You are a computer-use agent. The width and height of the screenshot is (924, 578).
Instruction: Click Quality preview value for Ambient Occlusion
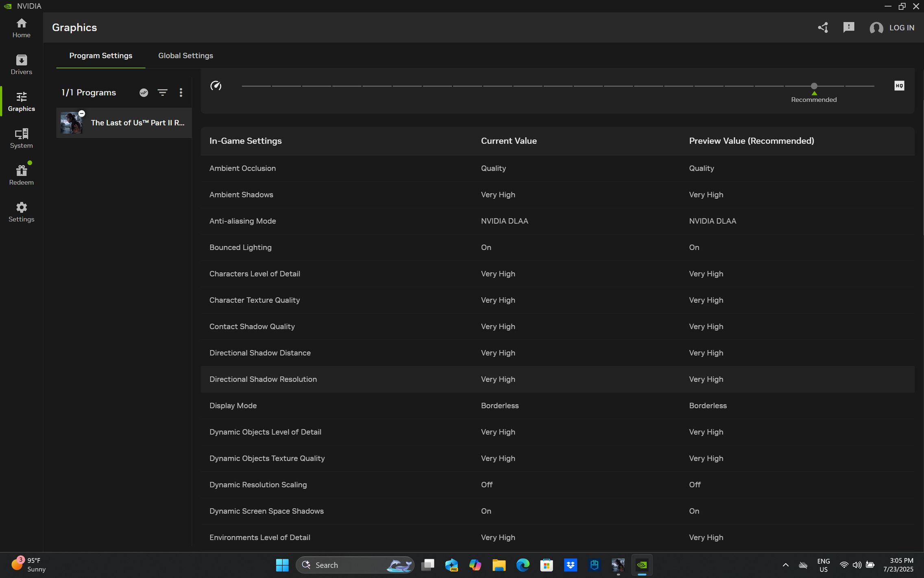(x=701, y=169)
